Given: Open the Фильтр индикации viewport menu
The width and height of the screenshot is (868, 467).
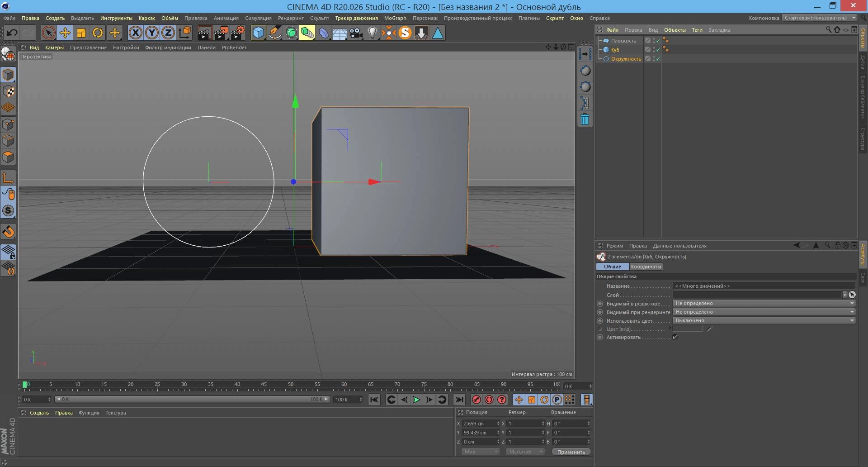Looking at the screenshot, I should (168, 48).
